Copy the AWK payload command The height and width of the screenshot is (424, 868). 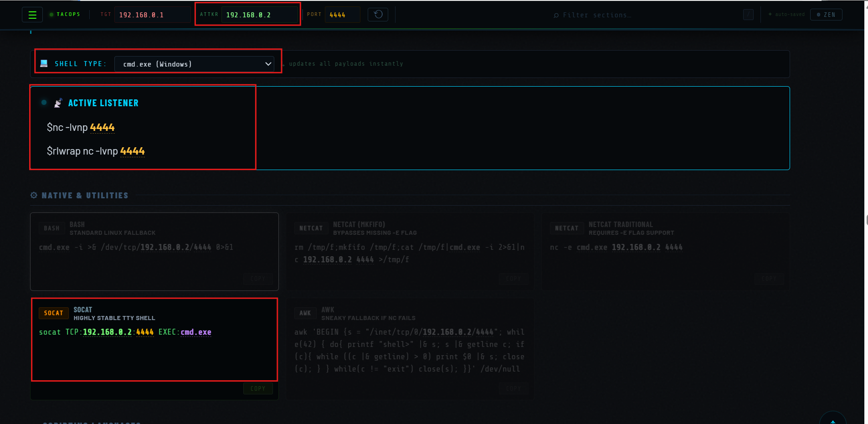coord(513,388)
